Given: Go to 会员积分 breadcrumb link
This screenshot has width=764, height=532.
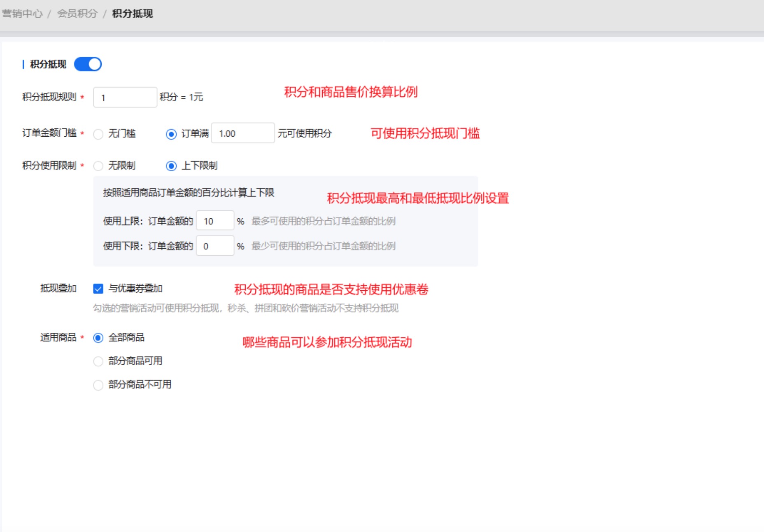Looking at the screenshot, I should pos(77,14).
